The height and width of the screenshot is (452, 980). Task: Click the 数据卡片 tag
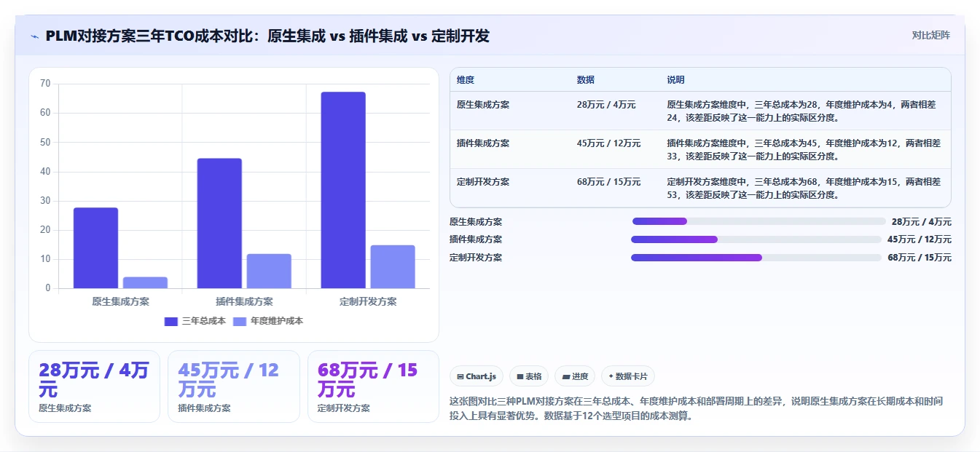(x=628, y=376)
